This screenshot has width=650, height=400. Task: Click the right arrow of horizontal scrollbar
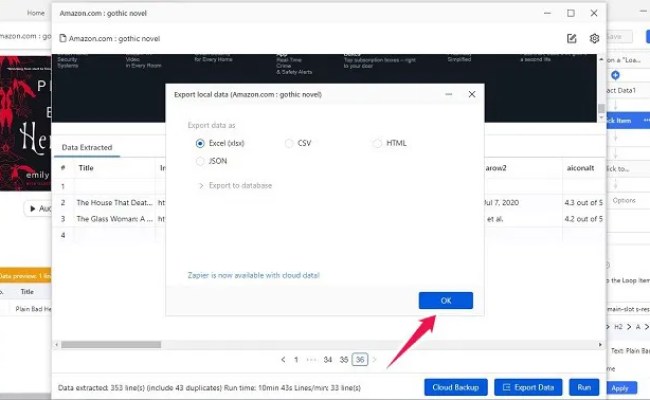tap(600, 344)
